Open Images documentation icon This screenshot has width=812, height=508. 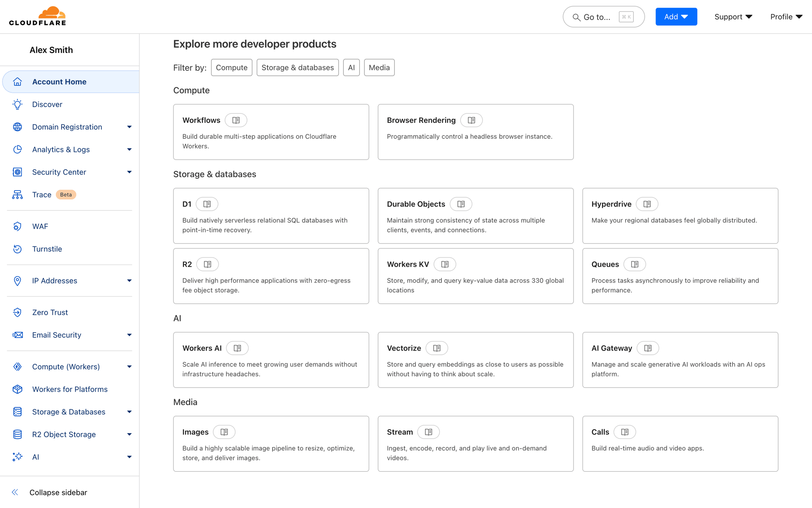pos(224,432)
